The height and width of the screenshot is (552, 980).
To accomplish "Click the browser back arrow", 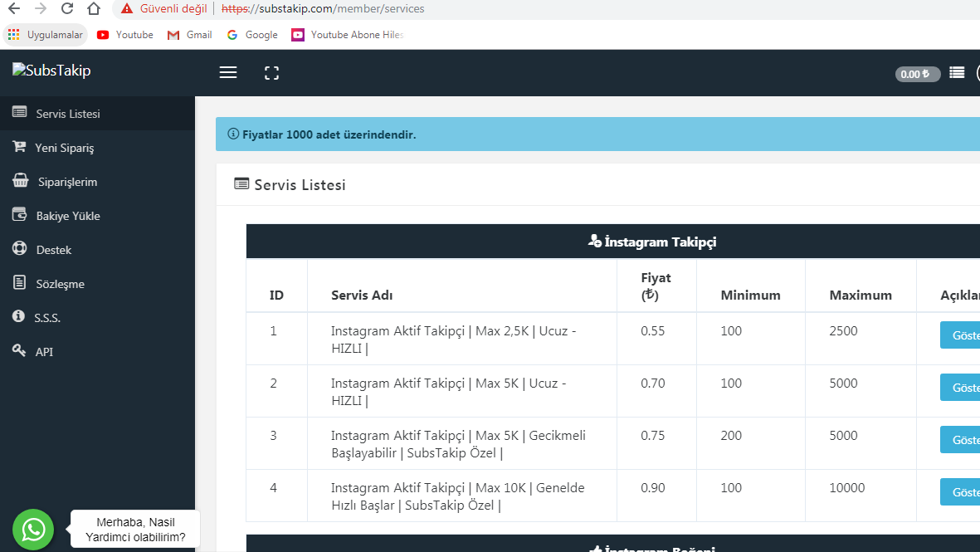I will [x=14, y=9].
